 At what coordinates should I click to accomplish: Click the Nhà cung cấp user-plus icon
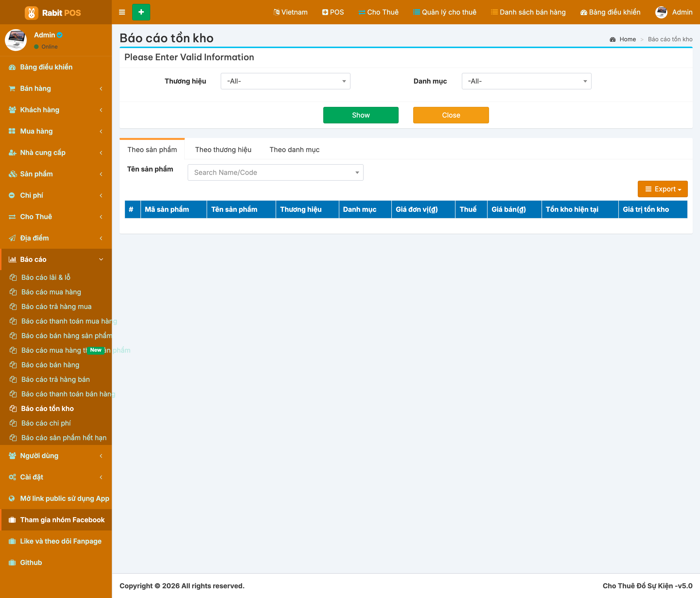tap(12, 153)
